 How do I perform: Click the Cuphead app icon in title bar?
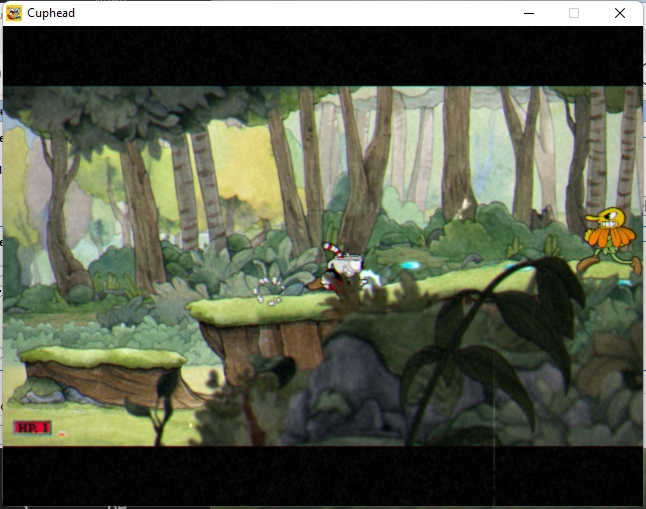tap(14, 13)
